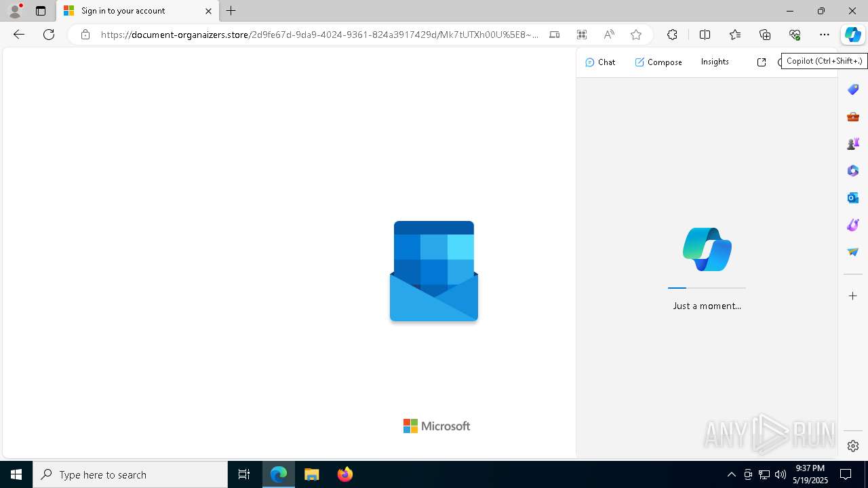Open Task View
868x488 pixels.
click(x=244, y=474)
